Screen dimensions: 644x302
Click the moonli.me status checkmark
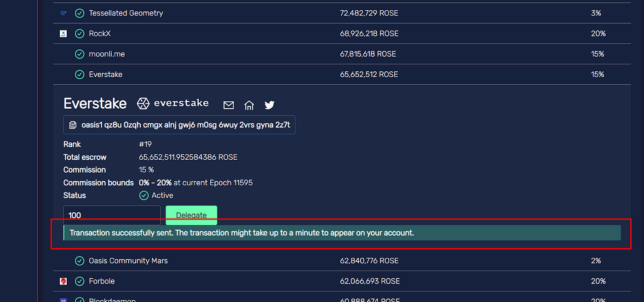(80, 54)
